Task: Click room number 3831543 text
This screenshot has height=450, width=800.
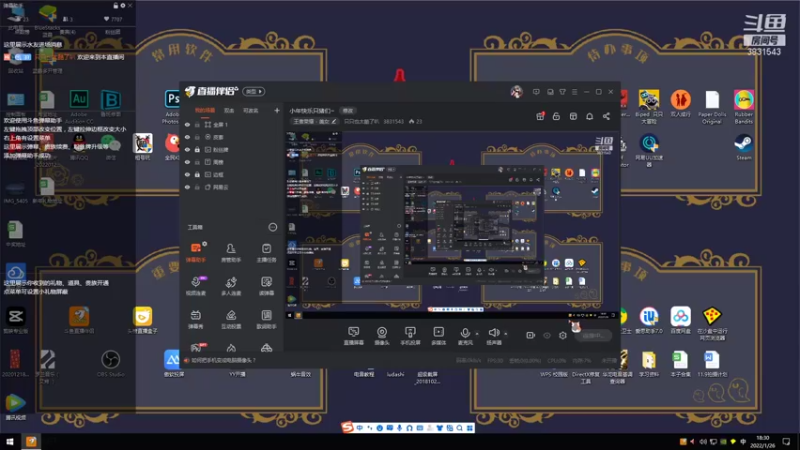Action: [393, 121]
